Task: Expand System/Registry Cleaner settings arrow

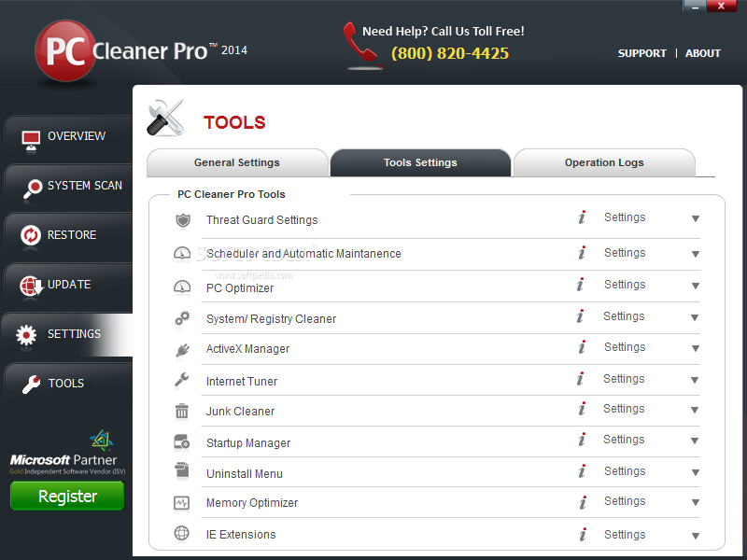Action: [x=695, y=317]
